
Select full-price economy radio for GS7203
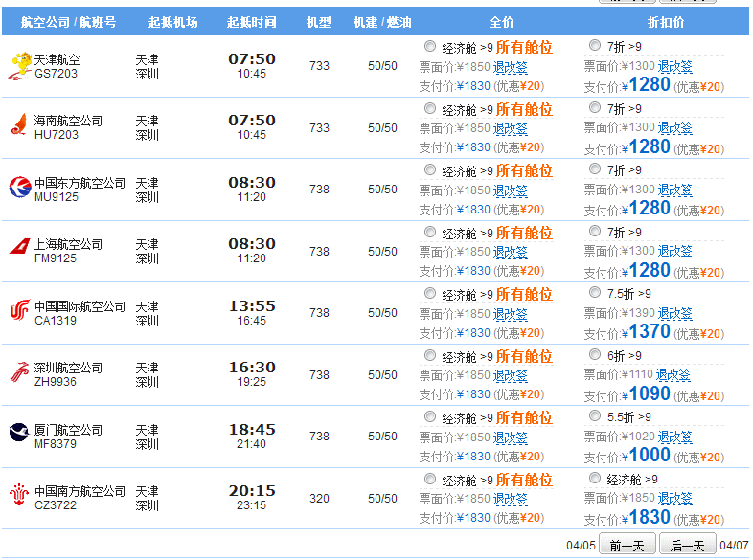pyautogui.click(x=430, y=46)
